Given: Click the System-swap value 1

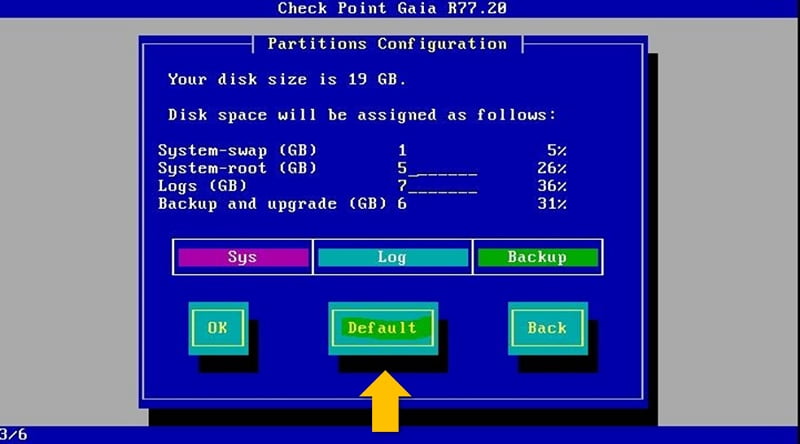Looking at the screenshot, I should (x=403, y=150).
